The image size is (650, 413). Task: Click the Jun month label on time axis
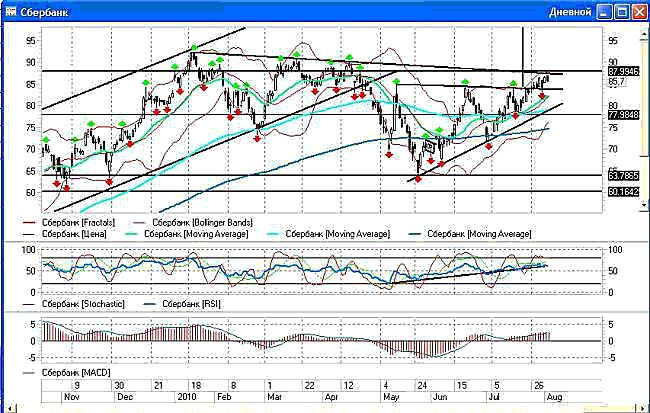(x=440, y=397)
